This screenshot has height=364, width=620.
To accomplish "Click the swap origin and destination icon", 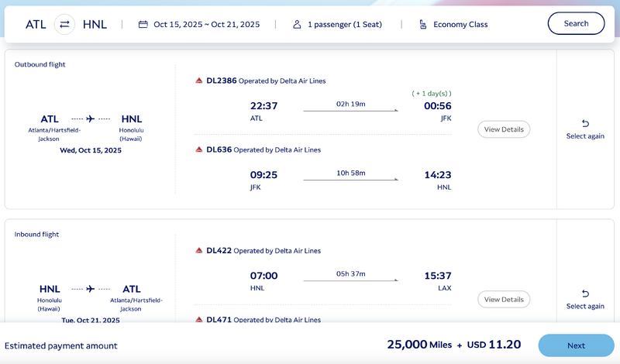I will click(x=64, y=24).
